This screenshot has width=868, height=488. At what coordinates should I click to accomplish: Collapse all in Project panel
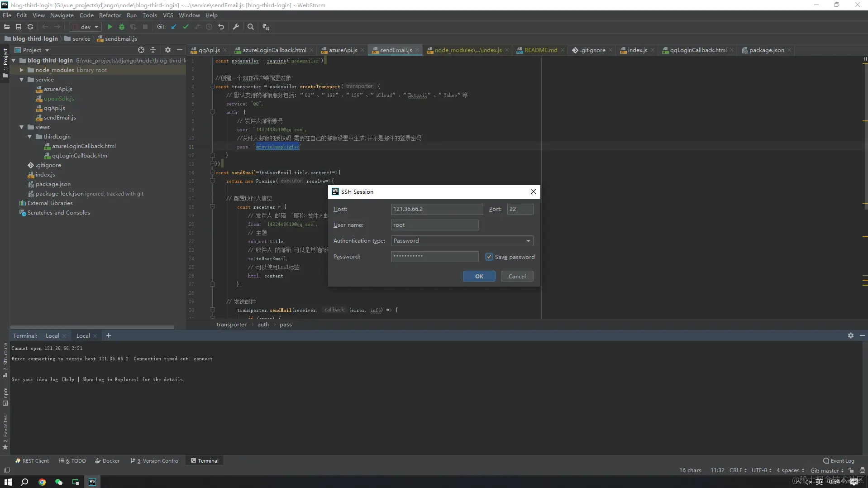point(153,50)
